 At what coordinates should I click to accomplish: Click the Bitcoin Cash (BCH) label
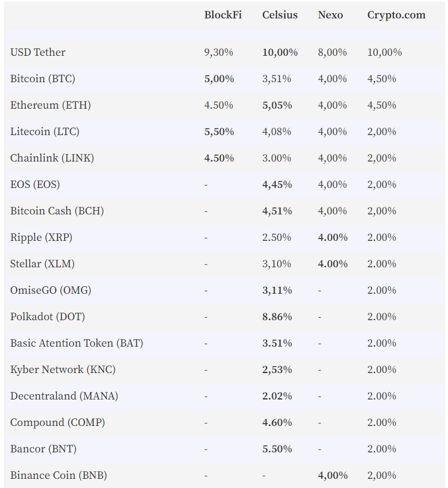coord(57,211)
